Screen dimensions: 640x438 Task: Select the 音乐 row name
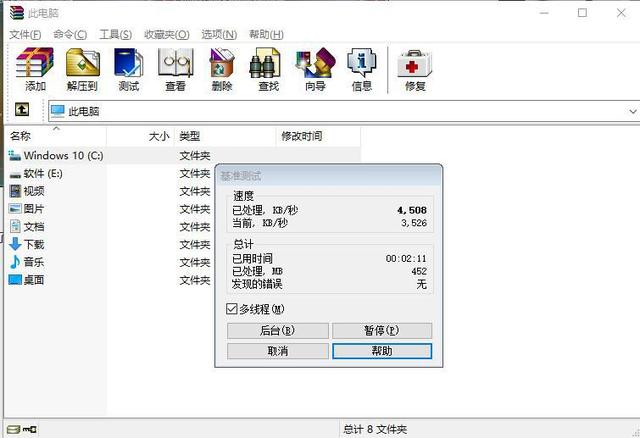click(x=34, y=262)
